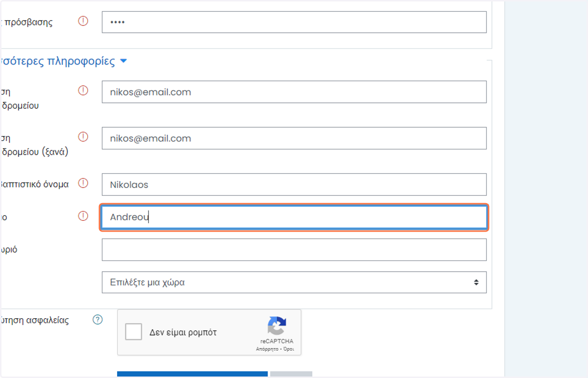Click the required icon beside the first email field
The width and height of the screenshot is (588, 378).
(83, 91)
